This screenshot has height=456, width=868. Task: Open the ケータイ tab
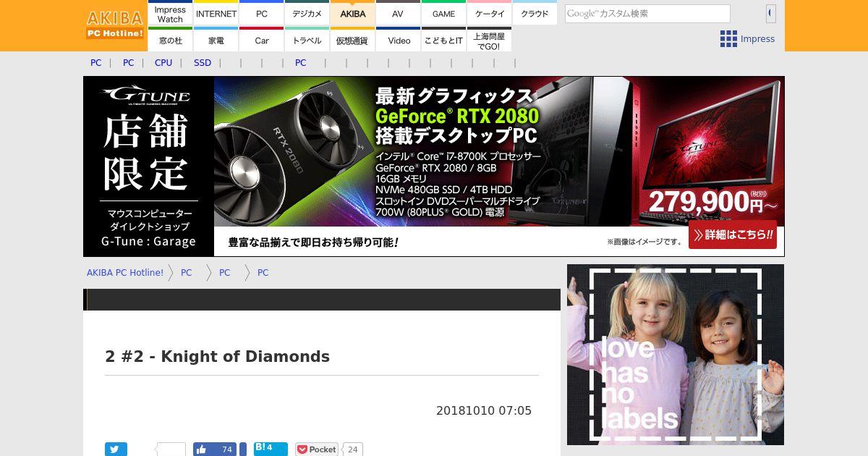tap(489, 14)
